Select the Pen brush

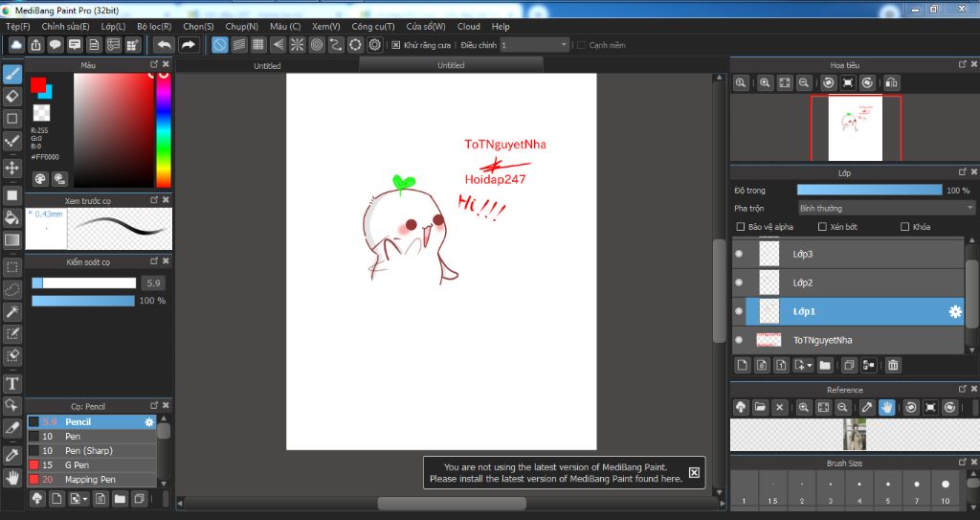pos(91,436)
